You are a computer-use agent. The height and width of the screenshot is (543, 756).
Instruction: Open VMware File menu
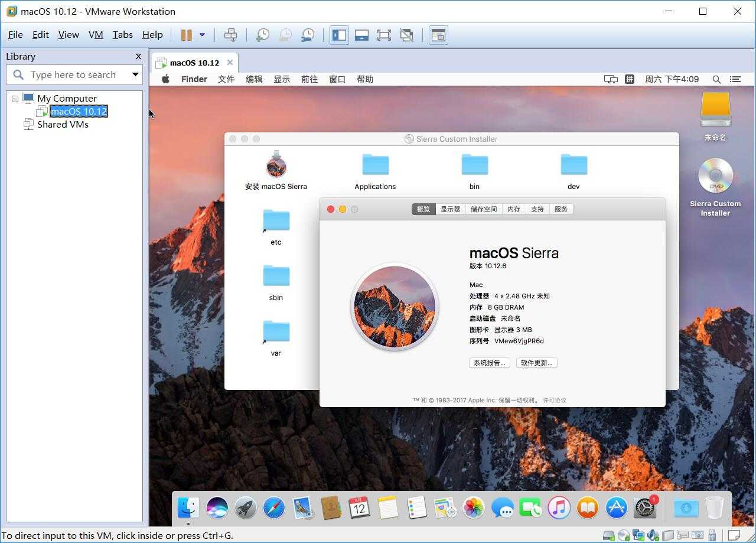[15, 35]
